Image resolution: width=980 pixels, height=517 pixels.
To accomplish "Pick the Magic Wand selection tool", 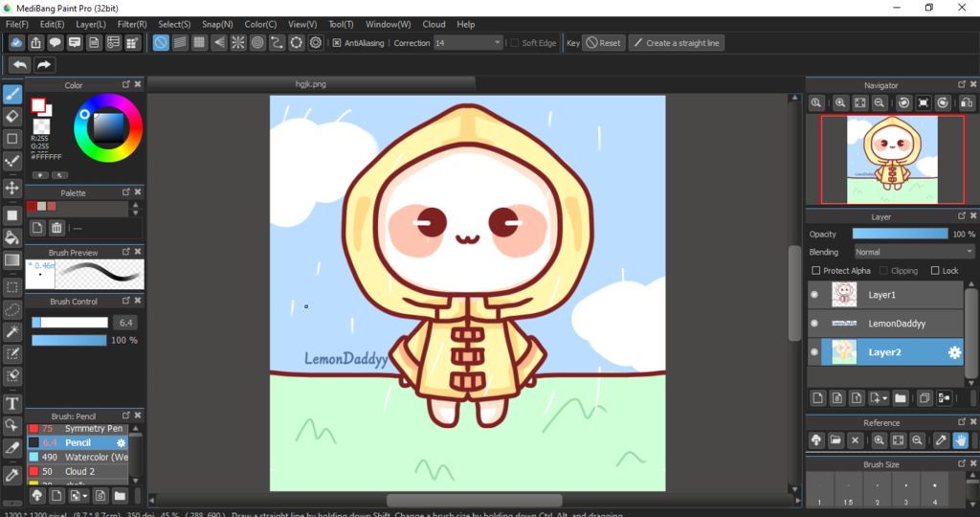I will [x=12, y=332].
